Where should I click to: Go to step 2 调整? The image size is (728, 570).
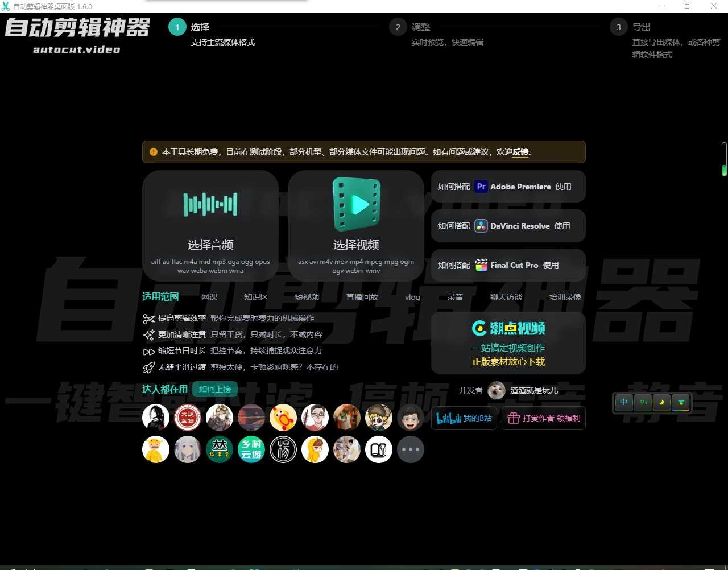421,27
